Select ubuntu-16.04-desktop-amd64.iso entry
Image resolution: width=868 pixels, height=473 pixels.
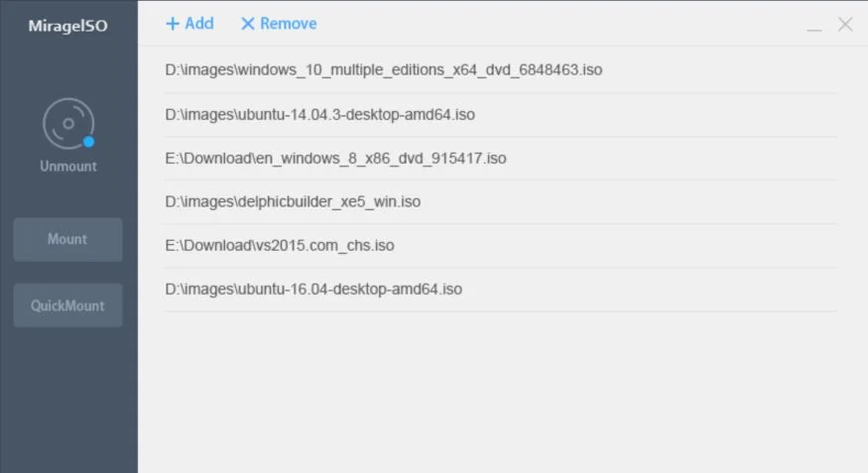tap(500, 290)
